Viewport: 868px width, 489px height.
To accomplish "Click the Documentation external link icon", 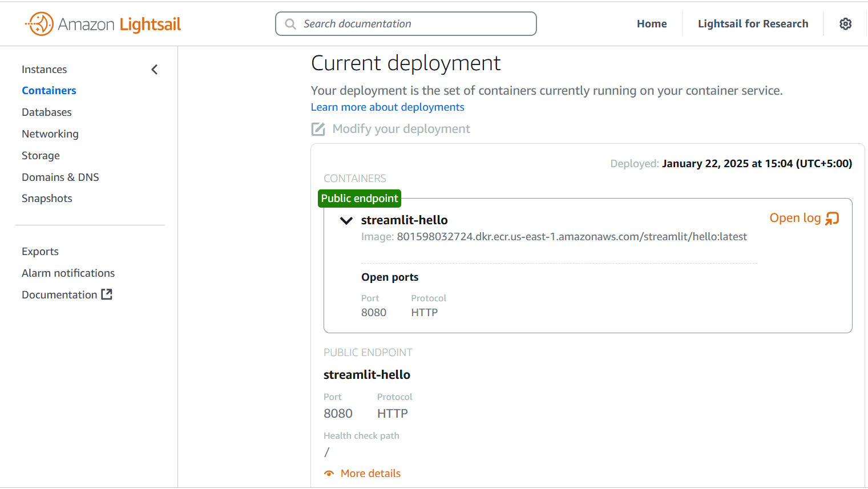I will (x=107, y=294).
